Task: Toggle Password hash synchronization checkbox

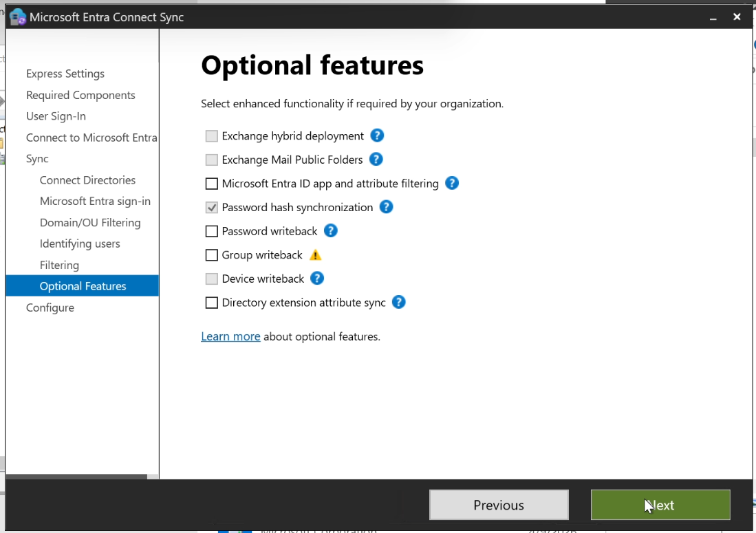Action: tap(211, 207)
